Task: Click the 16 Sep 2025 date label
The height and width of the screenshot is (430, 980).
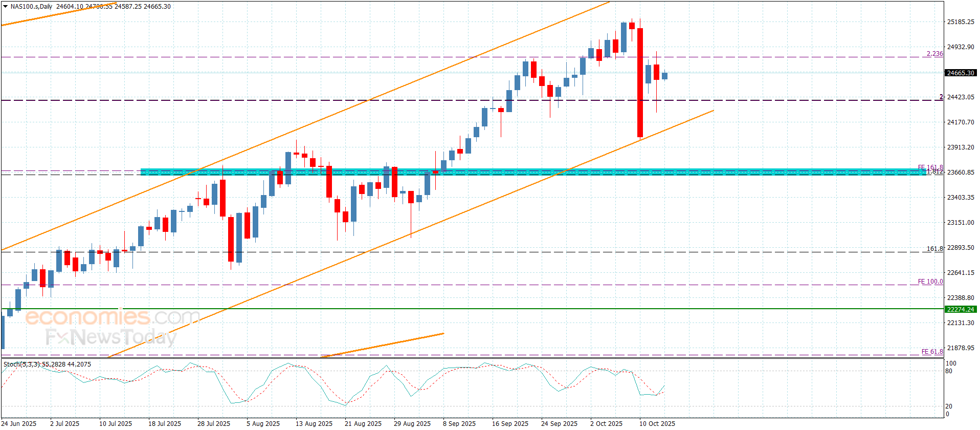Action: (x=510, y=423)
